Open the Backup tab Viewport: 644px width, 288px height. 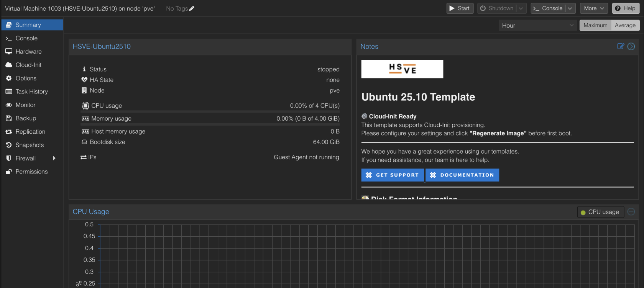coord(32,118)
